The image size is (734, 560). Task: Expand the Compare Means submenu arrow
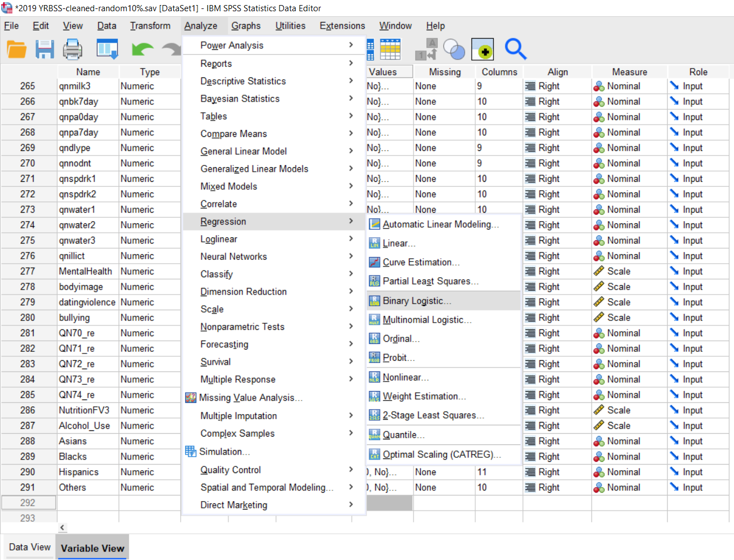click(x=351, y=133)
